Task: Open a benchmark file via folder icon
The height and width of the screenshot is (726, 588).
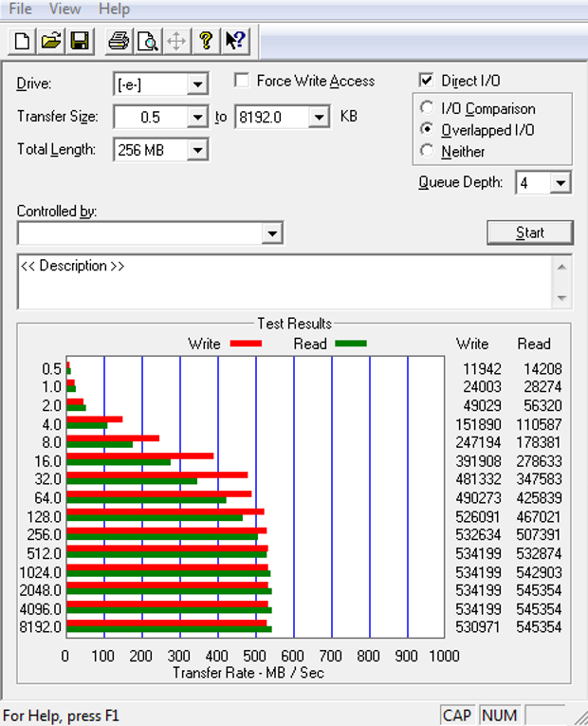Action: pyautogui.click(x=51, y=41)
